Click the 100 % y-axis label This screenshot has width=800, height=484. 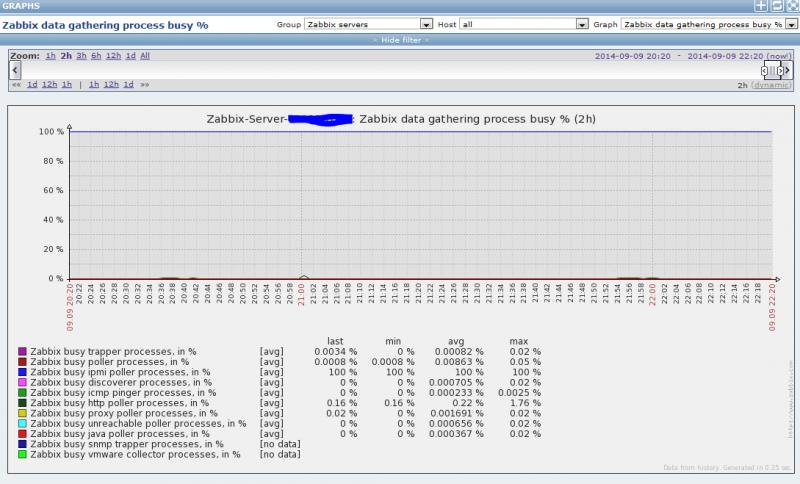pos(51,132)
